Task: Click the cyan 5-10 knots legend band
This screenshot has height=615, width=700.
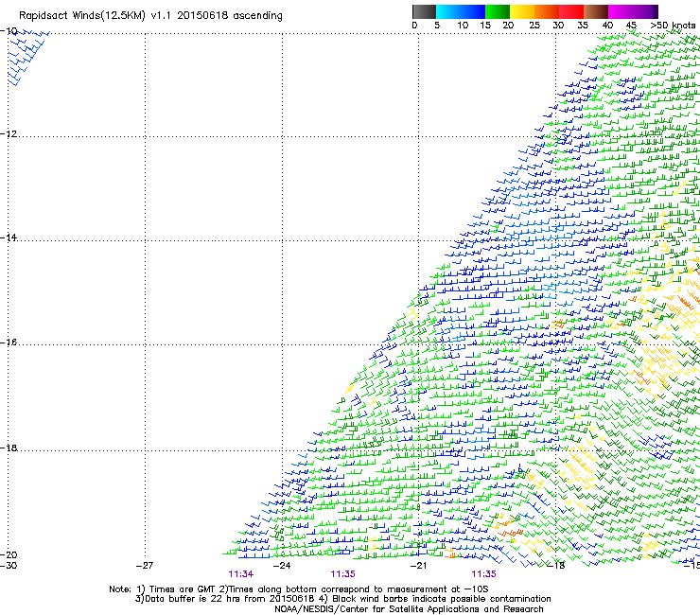Action: (448, 11)
